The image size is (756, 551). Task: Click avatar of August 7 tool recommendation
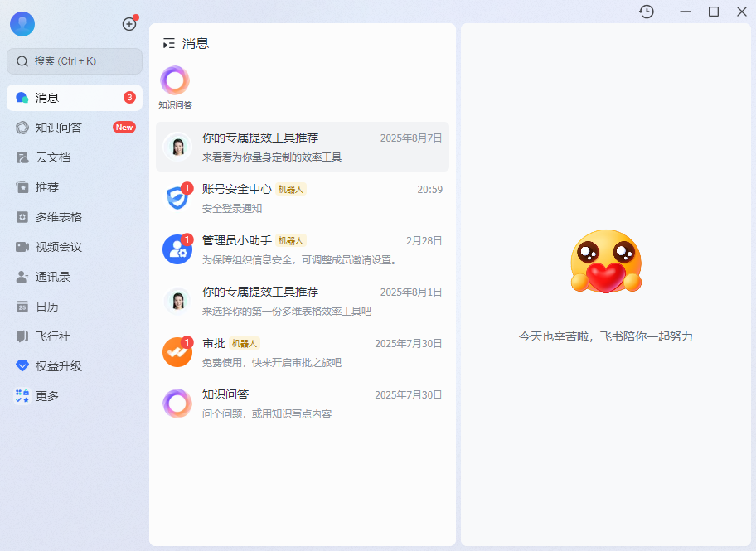(x=177, y=147)
